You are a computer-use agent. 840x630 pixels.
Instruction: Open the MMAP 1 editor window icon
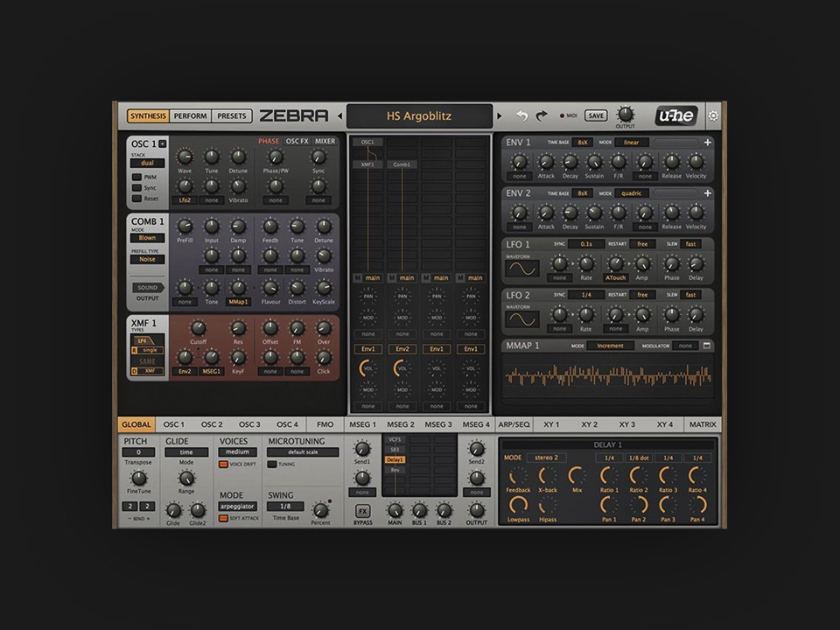[x=707, y=346]
